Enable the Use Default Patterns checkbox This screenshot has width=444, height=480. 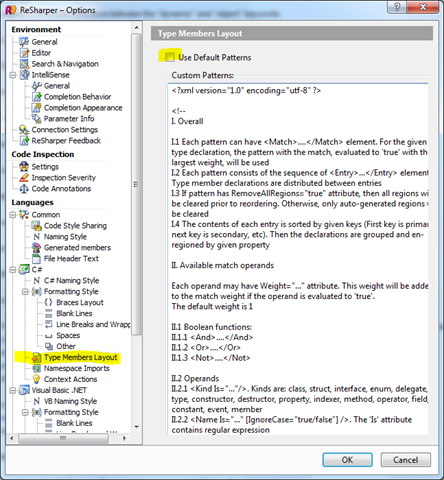(x=169, y=57)
